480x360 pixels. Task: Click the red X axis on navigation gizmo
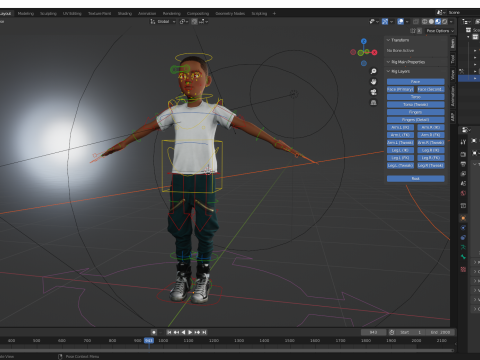(375, 52)
